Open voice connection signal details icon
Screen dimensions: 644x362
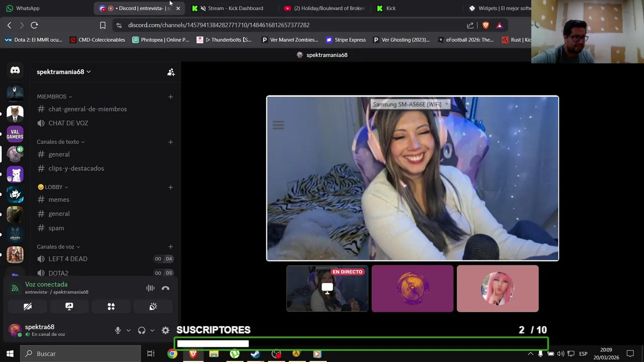click(15, 288)
